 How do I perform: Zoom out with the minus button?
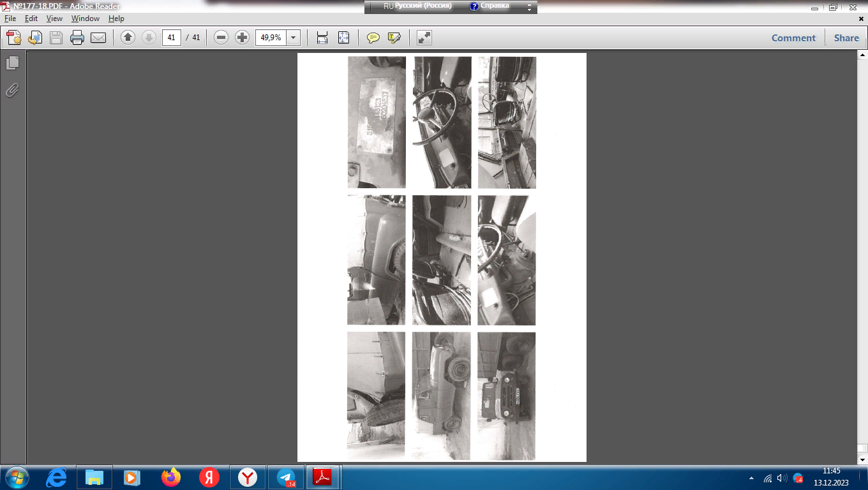point(221,38)
